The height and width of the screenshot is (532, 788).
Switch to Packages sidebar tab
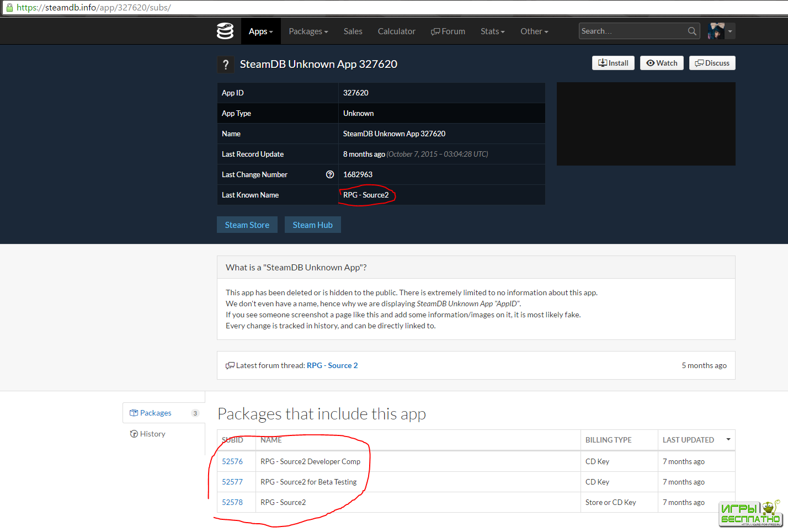coord(164,413)
